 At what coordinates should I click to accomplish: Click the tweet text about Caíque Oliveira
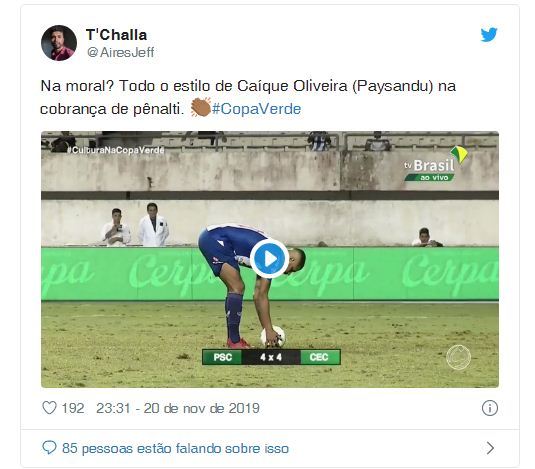[248, 97]
